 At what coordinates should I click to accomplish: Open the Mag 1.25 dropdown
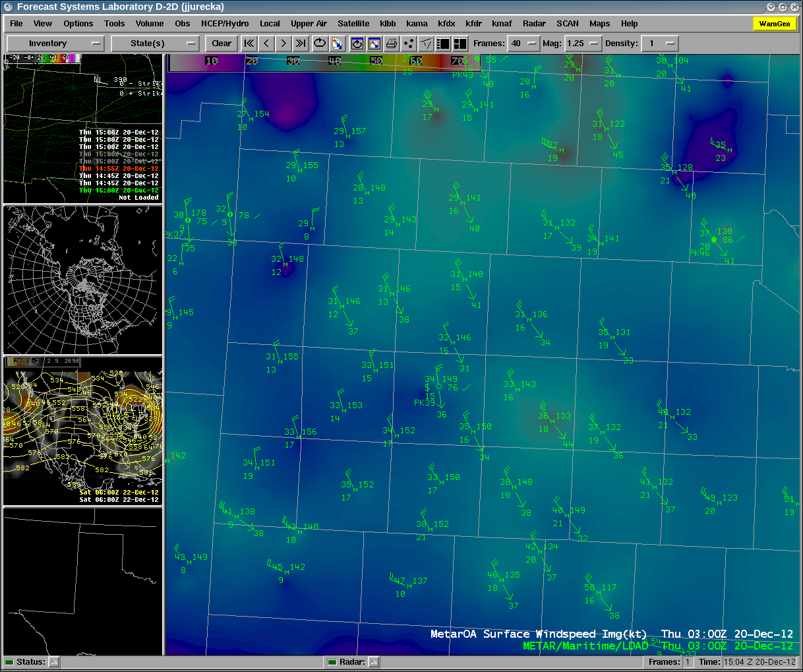(583, 44)
